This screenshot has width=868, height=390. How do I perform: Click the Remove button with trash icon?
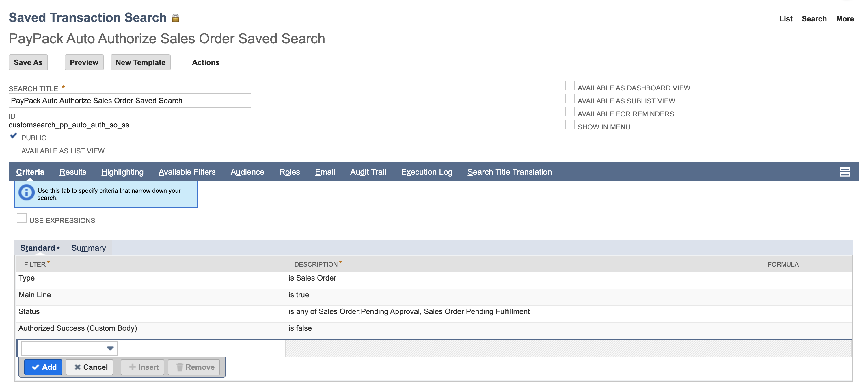pos(194,367)
